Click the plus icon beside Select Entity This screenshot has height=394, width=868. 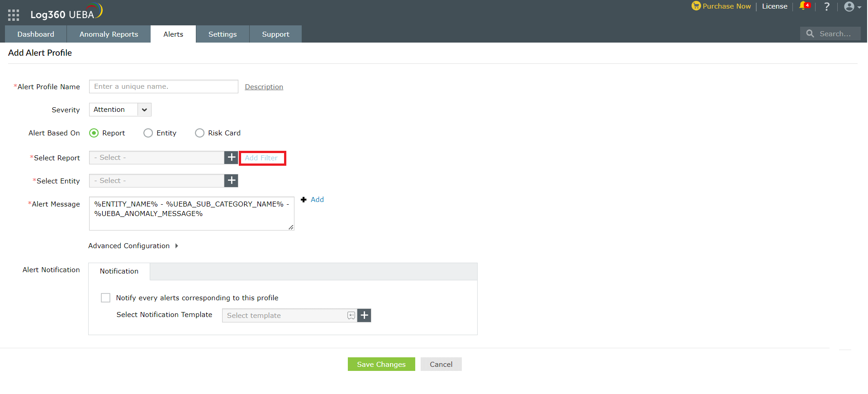pyautogui.click(x=232, y=181)
